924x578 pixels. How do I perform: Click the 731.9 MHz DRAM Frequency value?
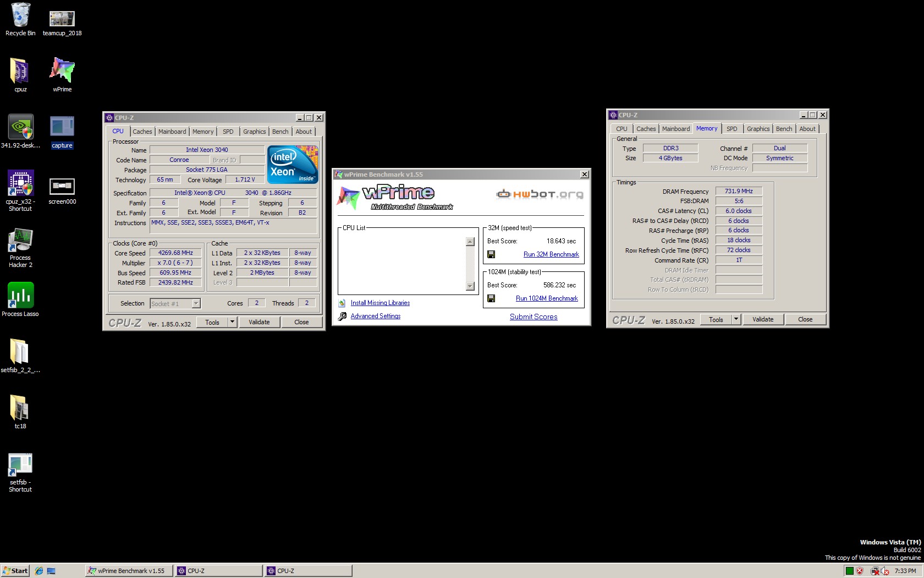coord(739,191)
